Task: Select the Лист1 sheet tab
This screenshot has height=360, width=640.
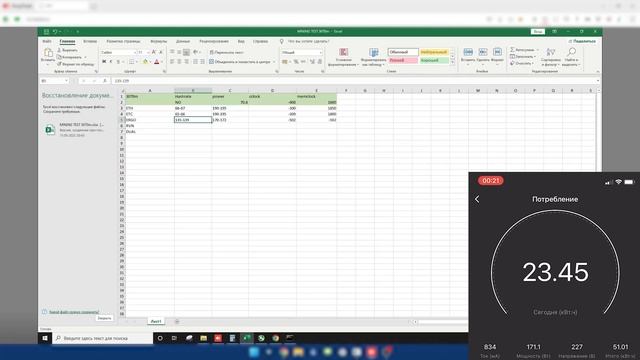Action: (156, 322)
